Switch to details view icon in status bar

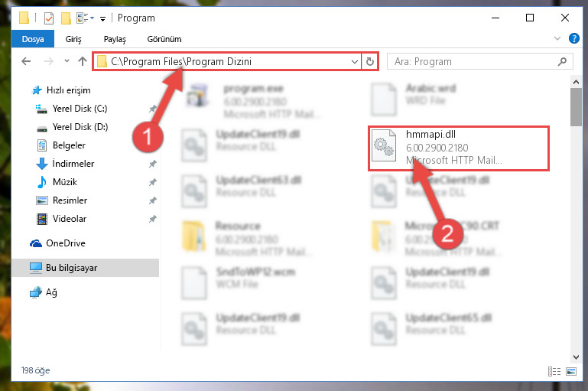point(554,371)
